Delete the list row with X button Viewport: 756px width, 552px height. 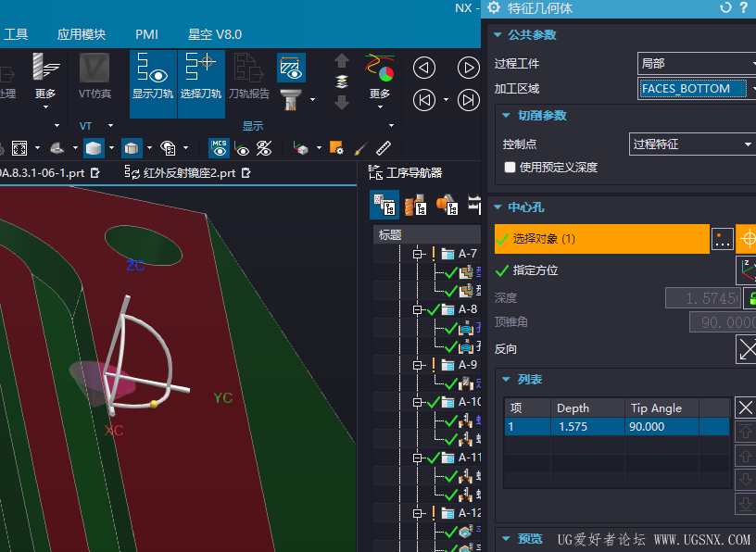[745, 408]
